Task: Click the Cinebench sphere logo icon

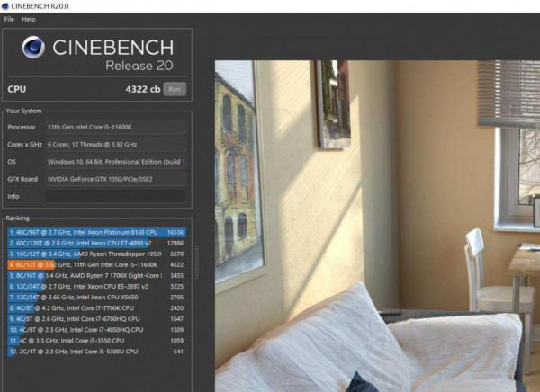Action: click(x=33, y=47)
